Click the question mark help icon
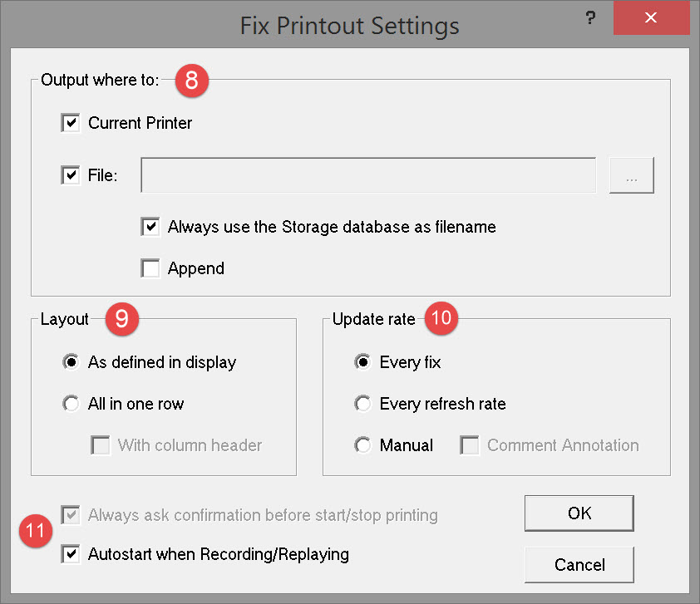Image resolution: width=700 pixels, height=604 pixels. pyautogui.click(x=591, y=18)
